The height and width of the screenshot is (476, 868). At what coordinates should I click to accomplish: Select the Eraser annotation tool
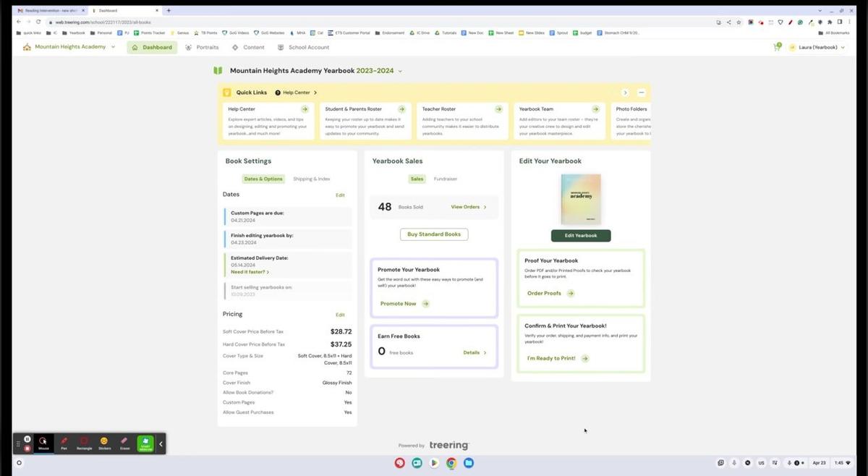[x=124, y=443]
